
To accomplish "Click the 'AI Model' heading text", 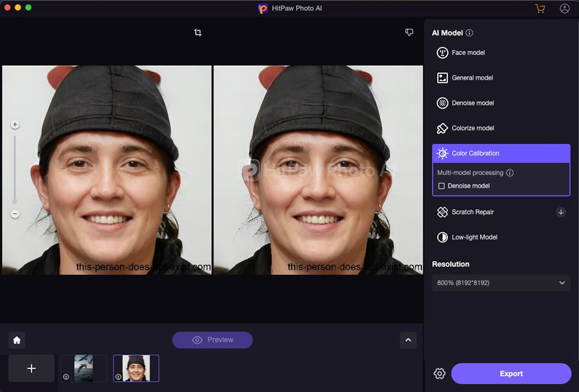I will 447,33.
